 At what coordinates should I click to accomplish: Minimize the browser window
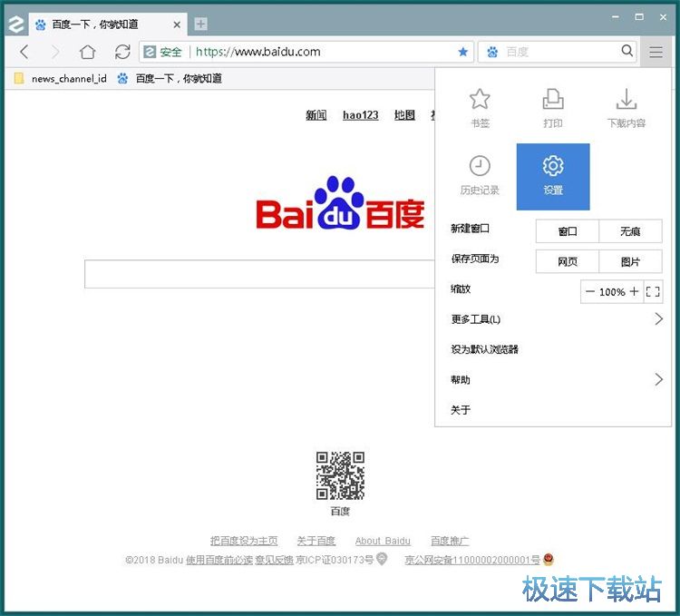[616, 17]
